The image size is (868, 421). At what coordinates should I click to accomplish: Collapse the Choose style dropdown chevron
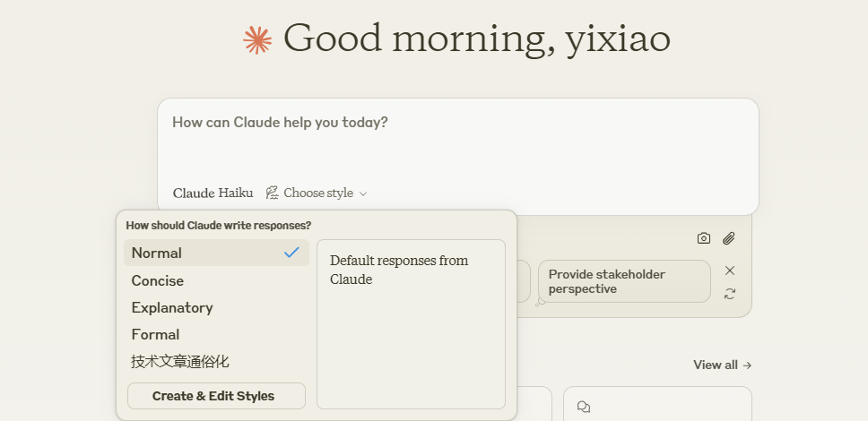point(363,193)
